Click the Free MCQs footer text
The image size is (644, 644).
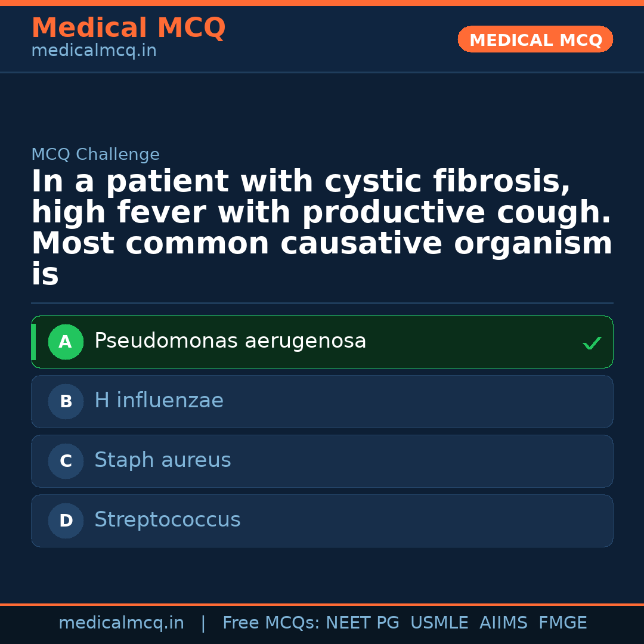tap(271, 623)
